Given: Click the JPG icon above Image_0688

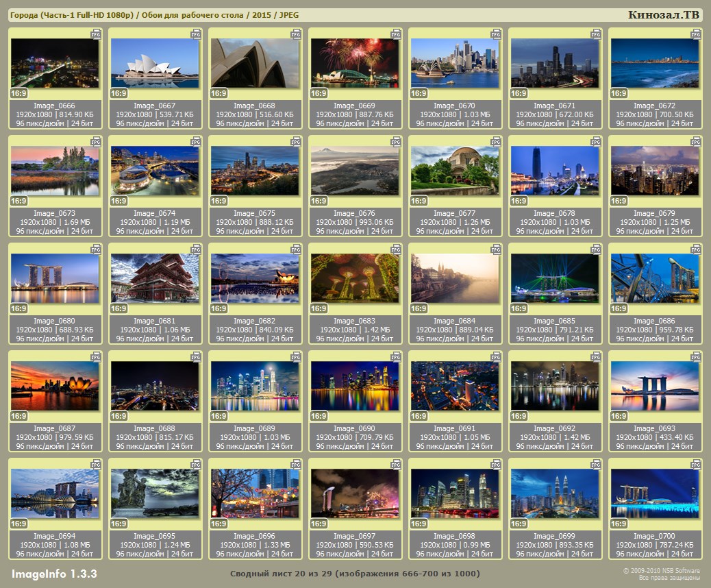Looking at the screenshot, I should point(196,356).
